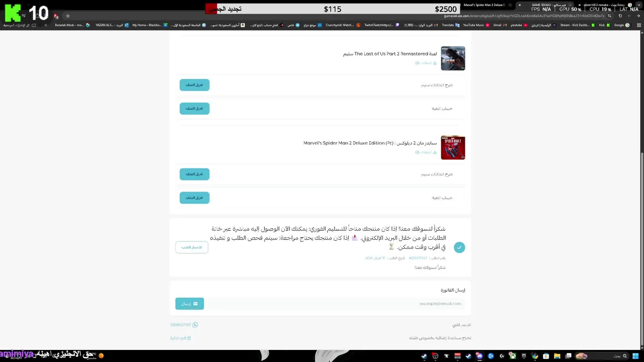Open the Epic Games taskbar icon
Image resolution: width=644 pixels, height=362 pixels.
point(524,356)
